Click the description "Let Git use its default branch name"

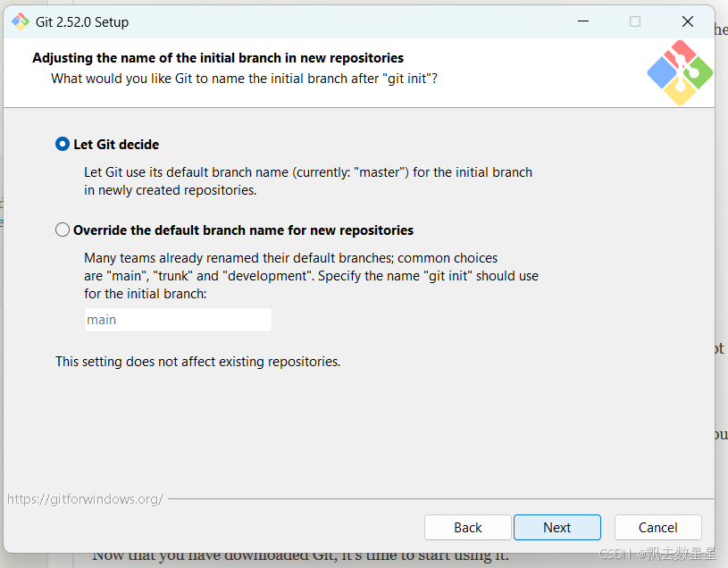coord(308,181)
